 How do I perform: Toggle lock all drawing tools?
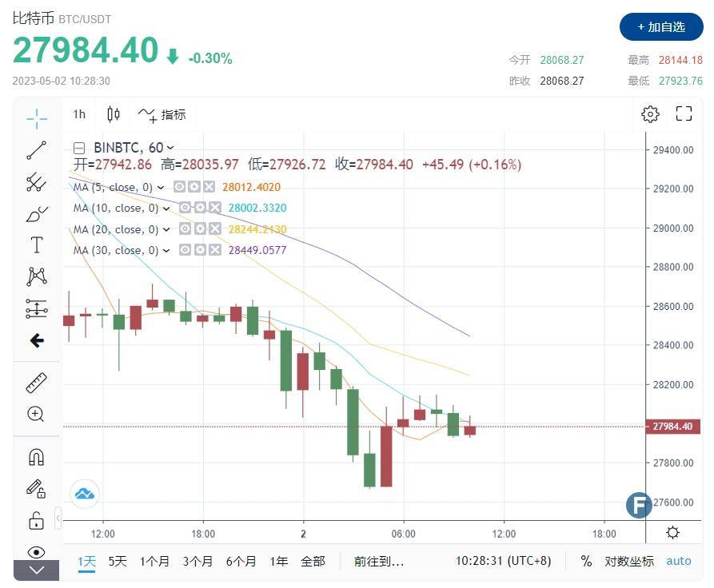[37, 520]
